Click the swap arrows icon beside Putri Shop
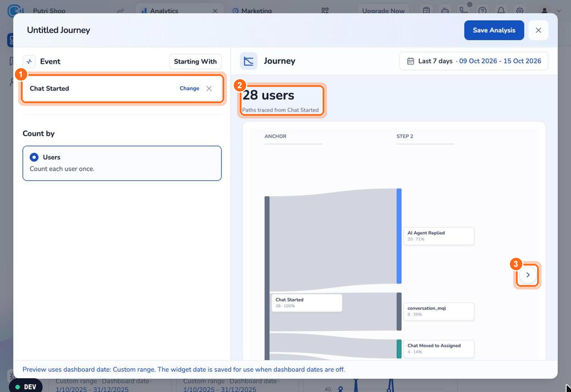 [120, 11]
